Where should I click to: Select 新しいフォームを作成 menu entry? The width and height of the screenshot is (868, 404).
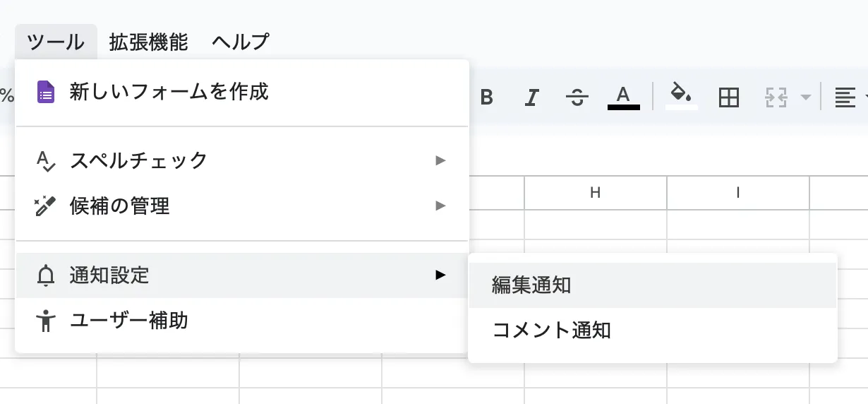tap(169, 92)
